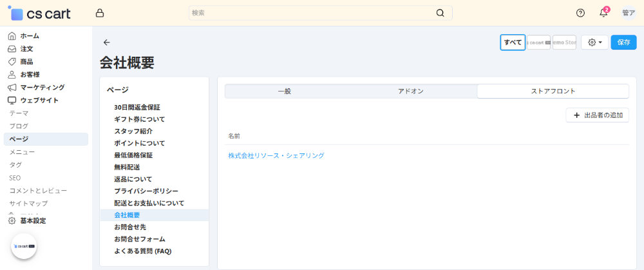The width and height of the screenshot is (644, 270).
Task: Select page ギフト券について
Action: [140, 119]
